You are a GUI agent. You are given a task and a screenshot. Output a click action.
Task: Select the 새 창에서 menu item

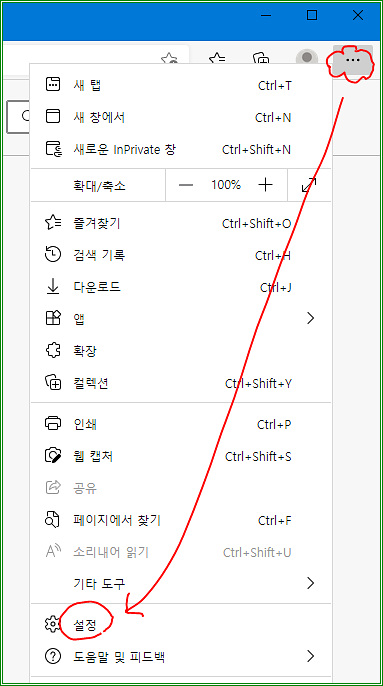point(180,117)
